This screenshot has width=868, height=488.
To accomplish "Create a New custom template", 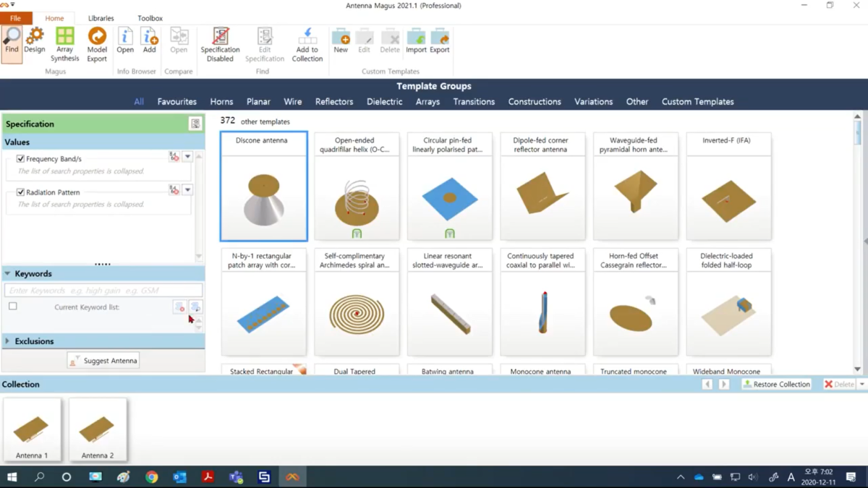I will click(341, 40).
